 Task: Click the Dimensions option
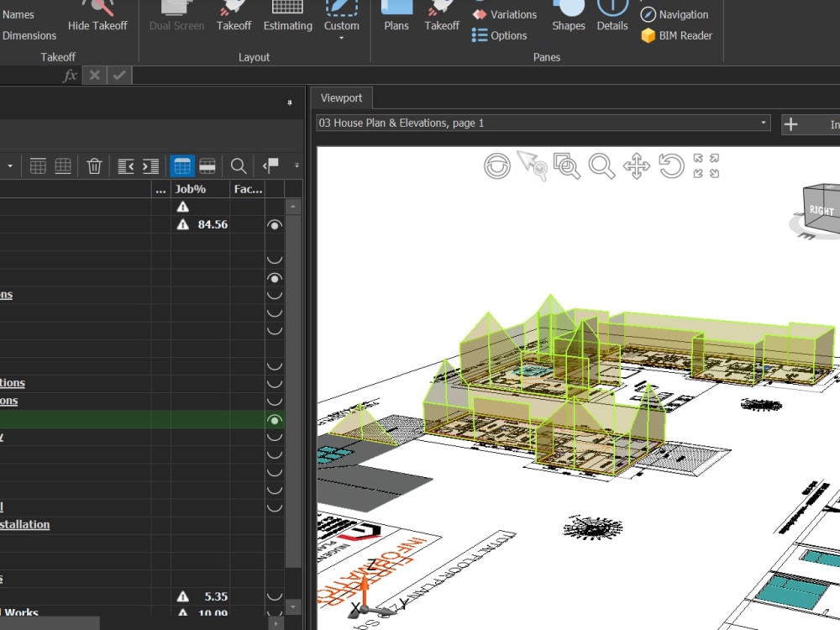pos(29,35)
